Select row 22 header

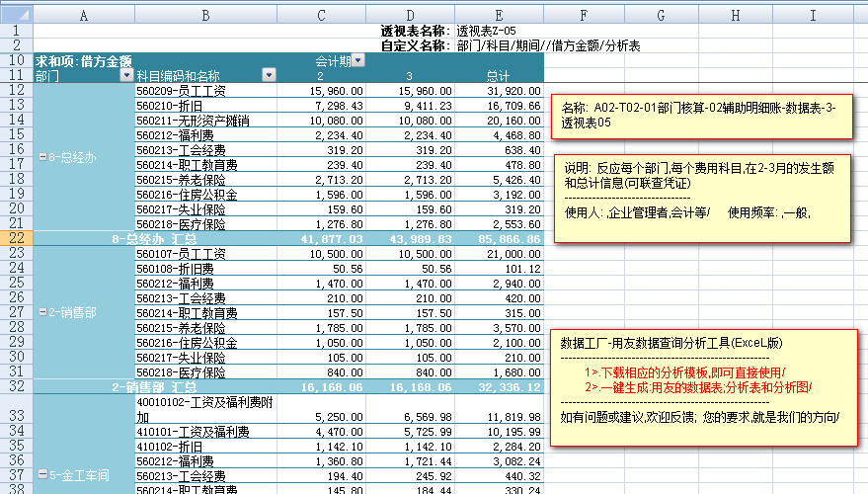[16, 238]
